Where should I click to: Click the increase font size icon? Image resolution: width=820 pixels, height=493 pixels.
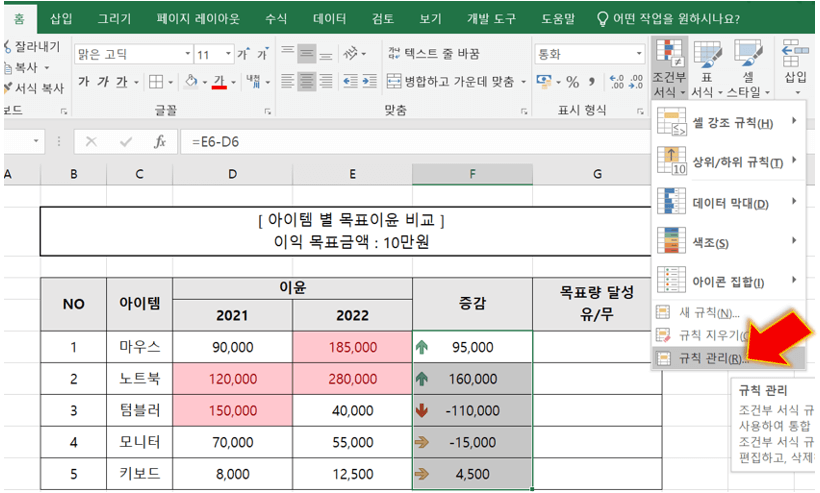244,54
